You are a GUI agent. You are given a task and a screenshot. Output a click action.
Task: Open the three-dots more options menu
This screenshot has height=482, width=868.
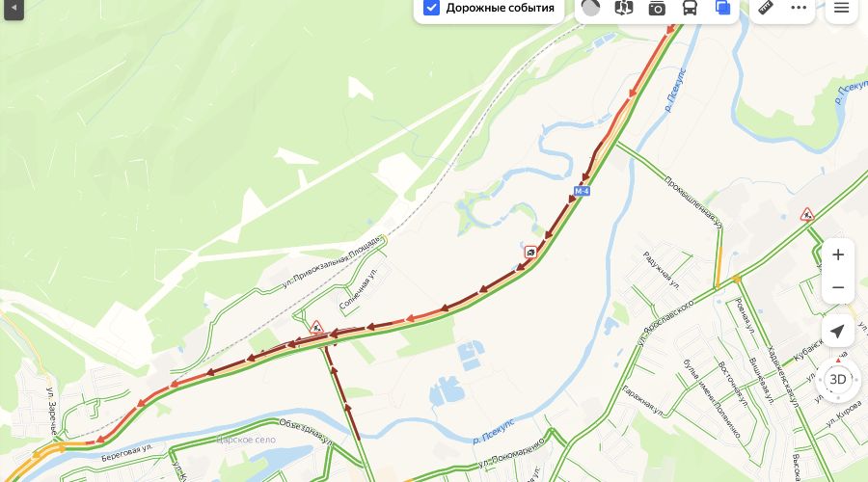click(x=799, y=8)
